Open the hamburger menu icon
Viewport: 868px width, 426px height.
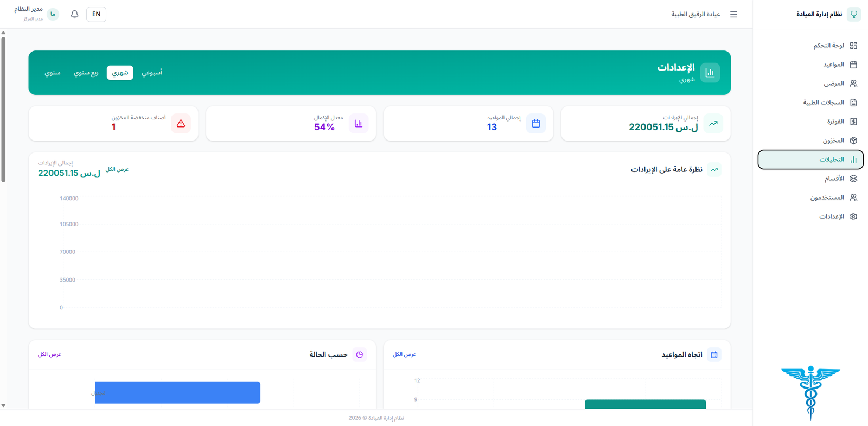point(733,14)
